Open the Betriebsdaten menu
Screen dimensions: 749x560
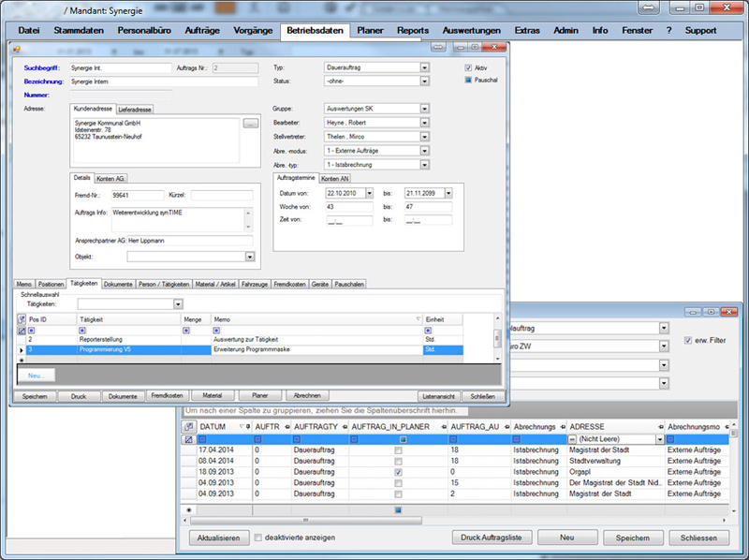(314, 30)
